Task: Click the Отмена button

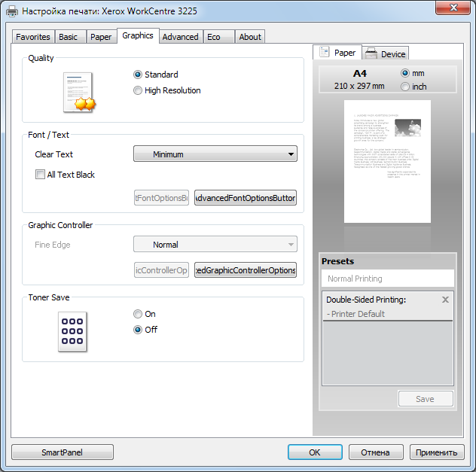Action: pos(376,452)
